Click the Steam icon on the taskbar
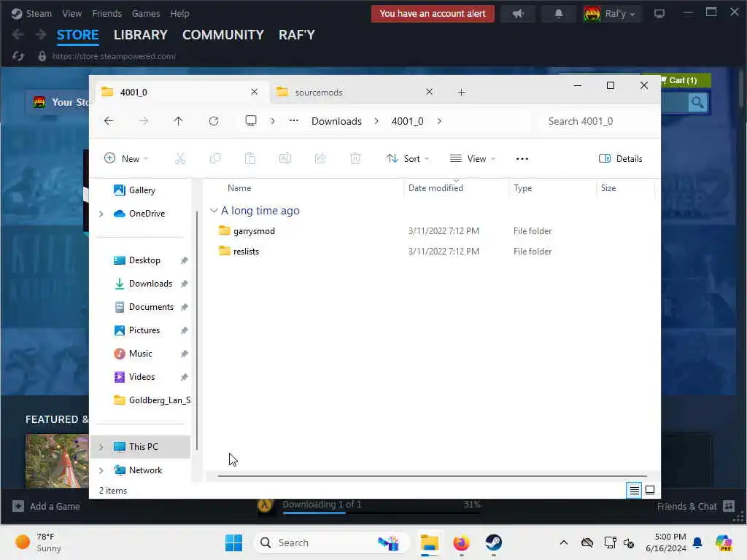Viewport: 747px width, 560px height. click(x=494, y=542)
